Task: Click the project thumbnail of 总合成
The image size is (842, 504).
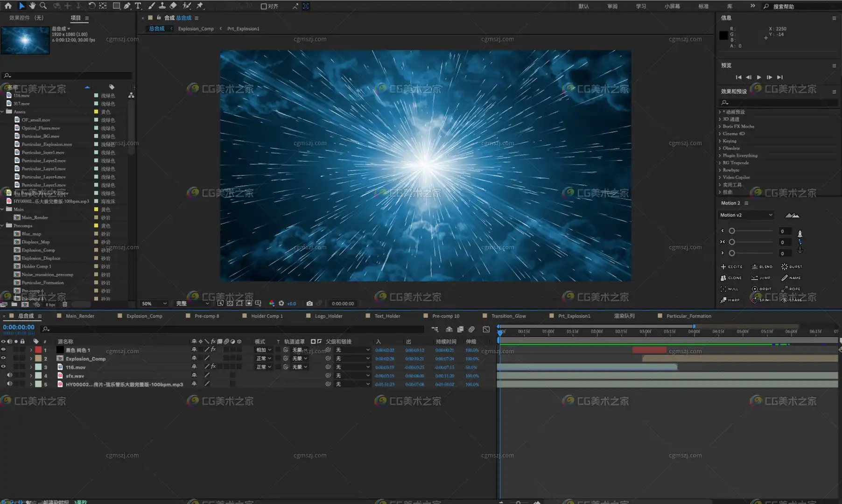Action: [25, 41]
